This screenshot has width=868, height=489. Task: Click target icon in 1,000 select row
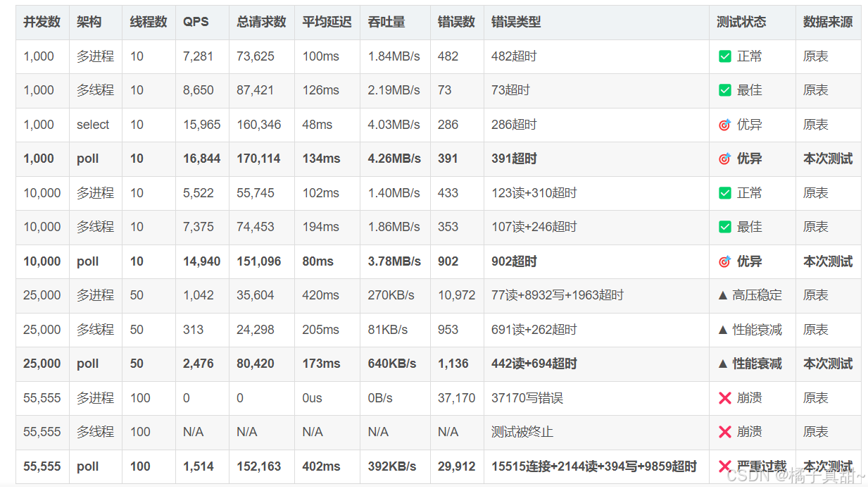pyautogui.click(x=724, y=125)
